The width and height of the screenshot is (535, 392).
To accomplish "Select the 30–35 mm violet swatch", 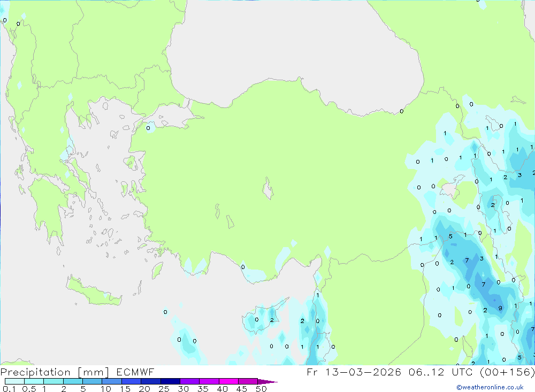I will tap(190, 381).
